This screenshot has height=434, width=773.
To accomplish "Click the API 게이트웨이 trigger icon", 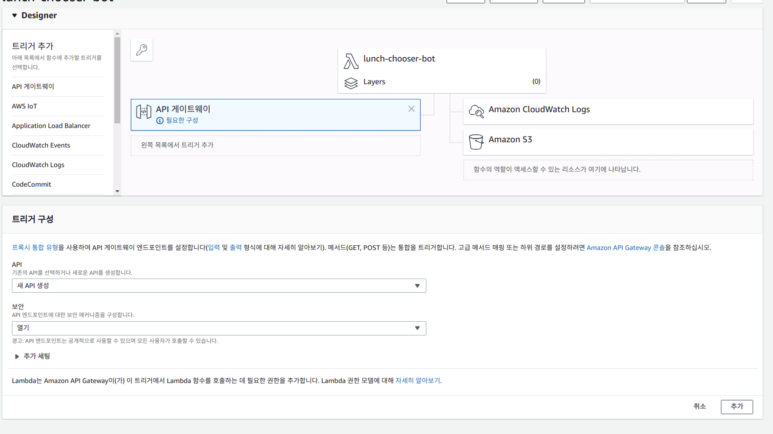I will point(143,112).
